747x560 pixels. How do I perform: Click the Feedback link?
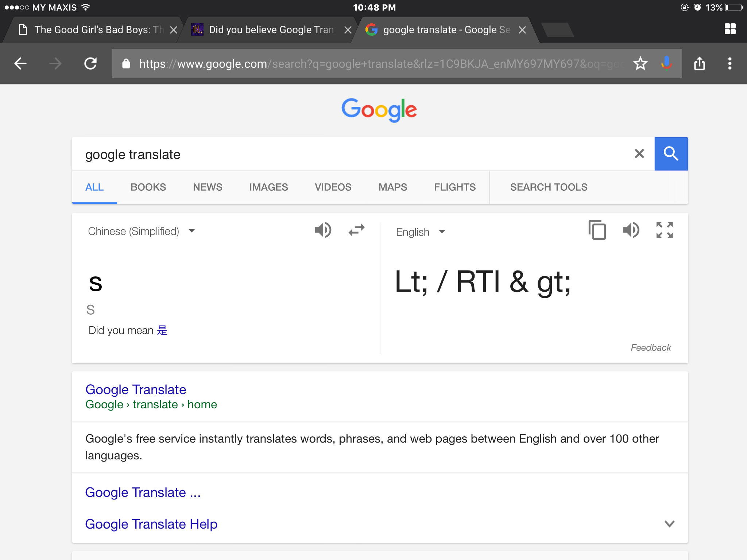pyautogui.click(x=651, y=347)
